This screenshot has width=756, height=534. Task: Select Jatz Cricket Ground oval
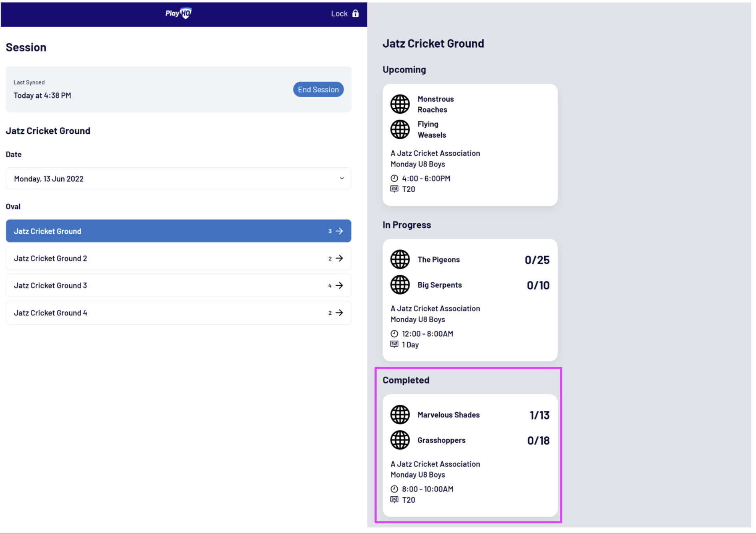pos(179,231)
